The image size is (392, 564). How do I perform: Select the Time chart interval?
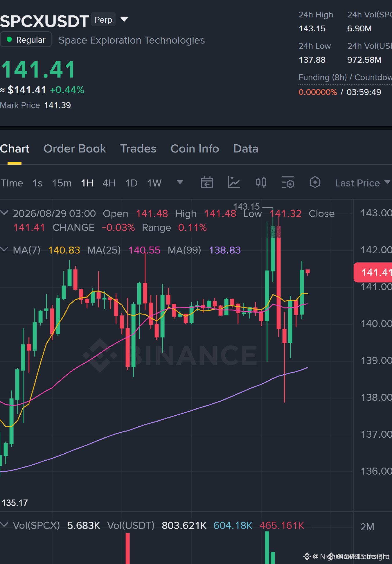pos(12,183)
